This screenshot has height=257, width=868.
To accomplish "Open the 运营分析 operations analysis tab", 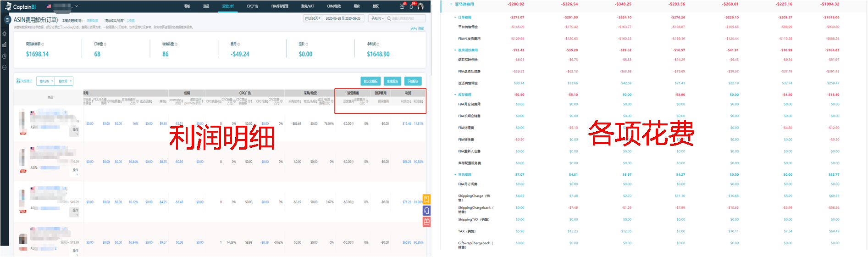I will pos(228,6).
